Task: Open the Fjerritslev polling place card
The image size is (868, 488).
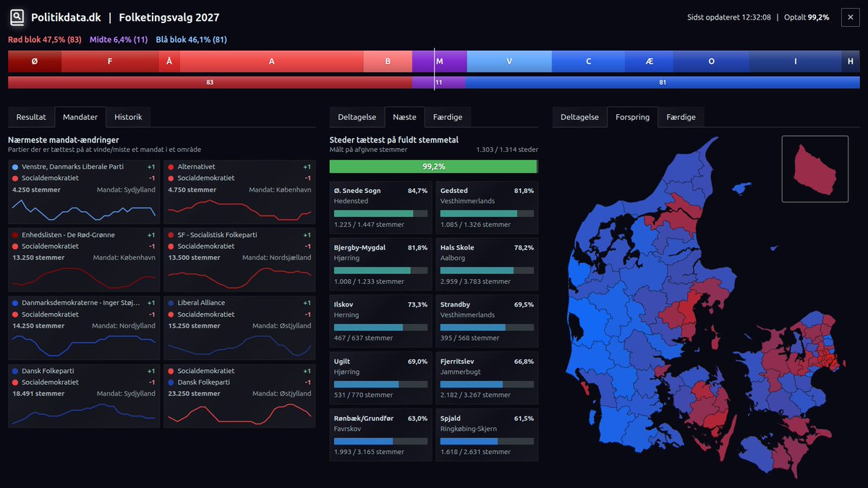Action: tap(487, 378)
